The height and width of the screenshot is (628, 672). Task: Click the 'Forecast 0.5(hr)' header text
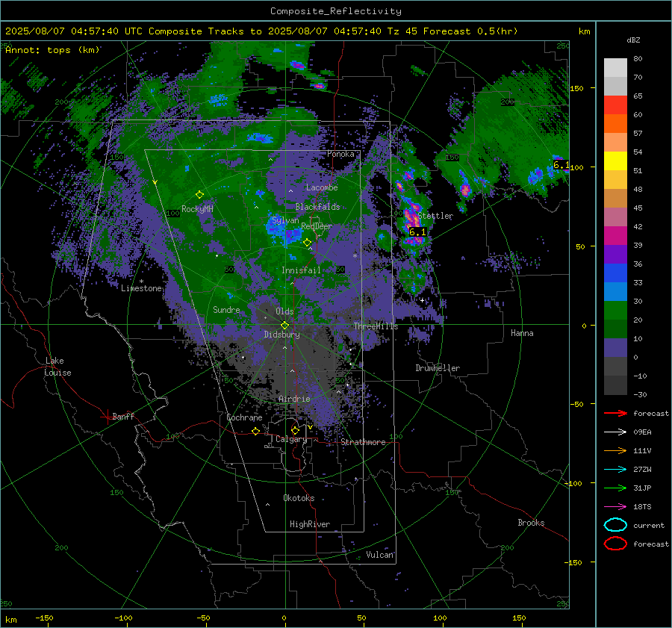pyautogui.click(x=470, y=31)
